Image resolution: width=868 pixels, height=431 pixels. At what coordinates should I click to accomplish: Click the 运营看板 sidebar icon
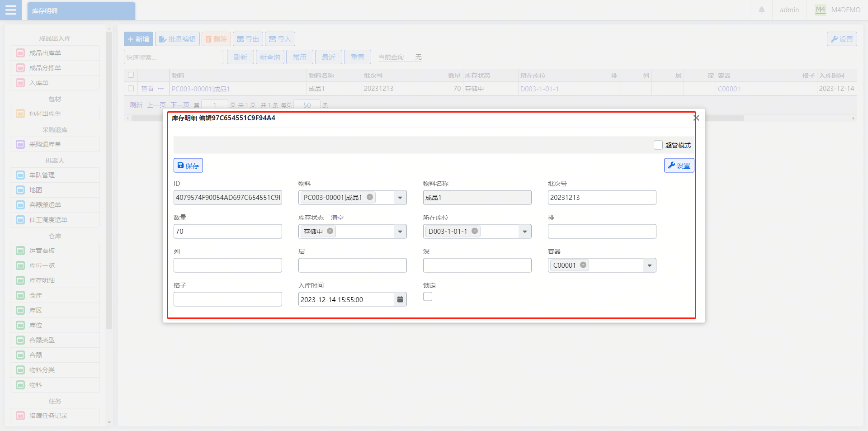(20, 251)
